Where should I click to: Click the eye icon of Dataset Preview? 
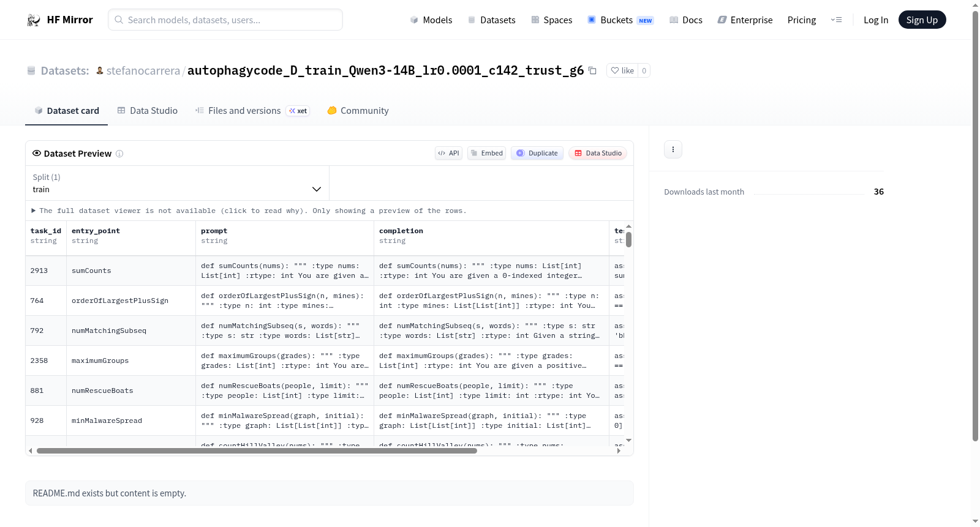click(x=37, y=153)
